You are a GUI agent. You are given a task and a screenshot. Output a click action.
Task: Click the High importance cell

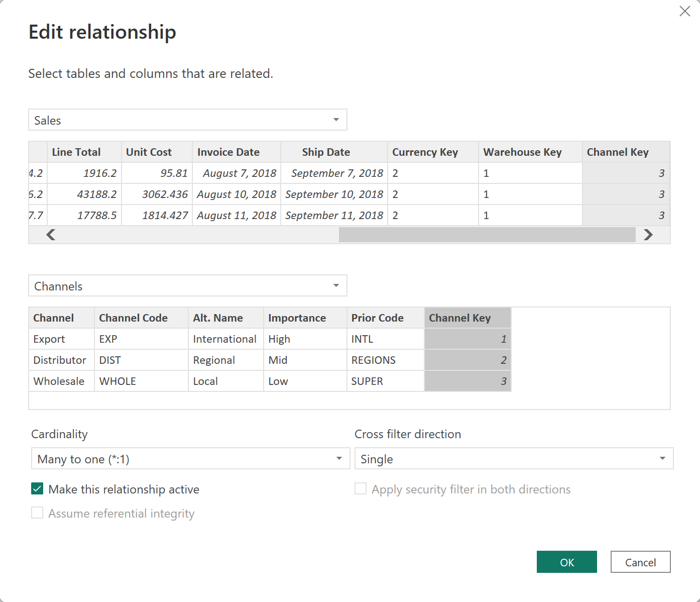pos(305,339)
